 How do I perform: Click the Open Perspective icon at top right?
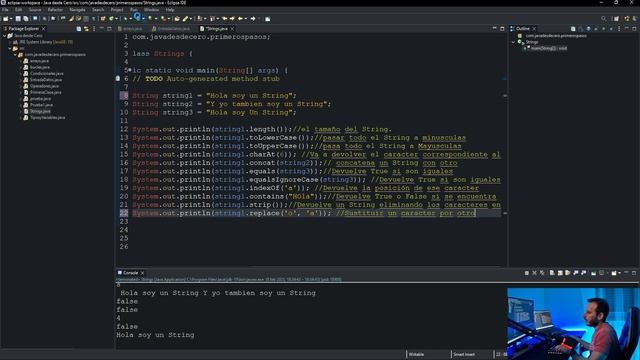[x=616, y=18]
